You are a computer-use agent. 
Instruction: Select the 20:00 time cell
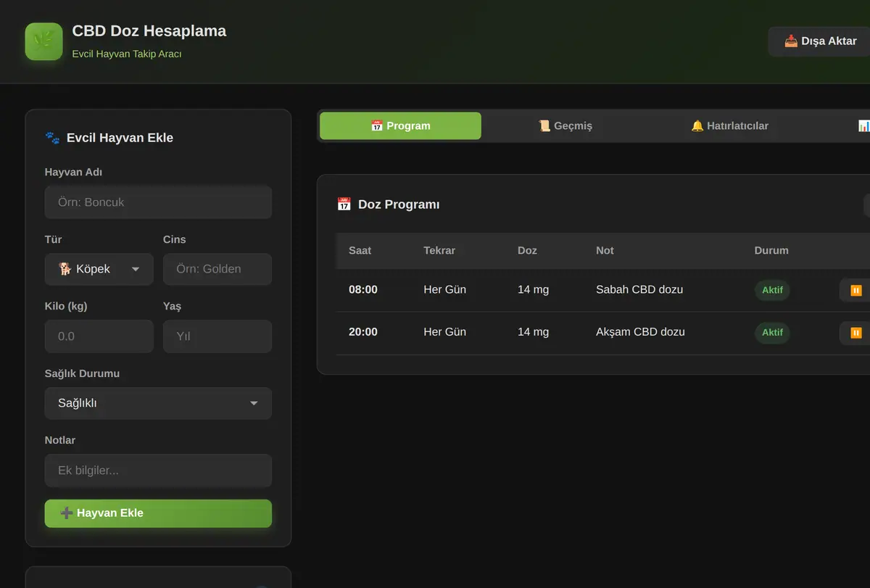(x=363, y=331)
